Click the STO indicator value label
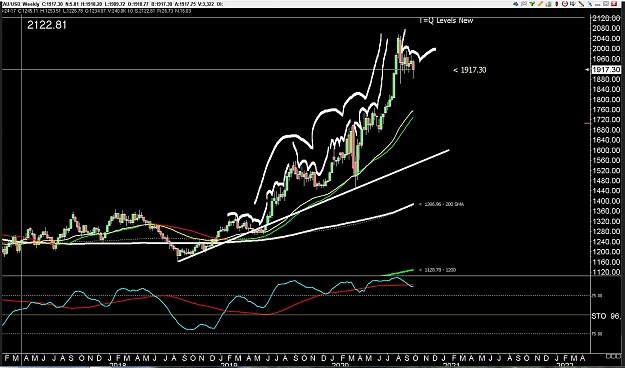 (606, 316)
